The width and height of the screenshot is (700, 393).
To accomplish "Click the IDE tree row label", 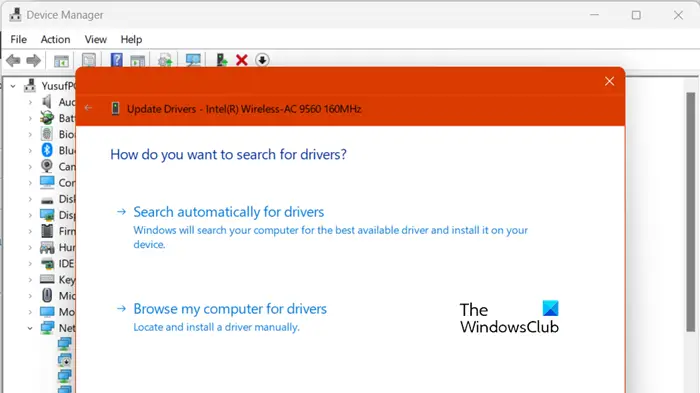I will [67, 263].
